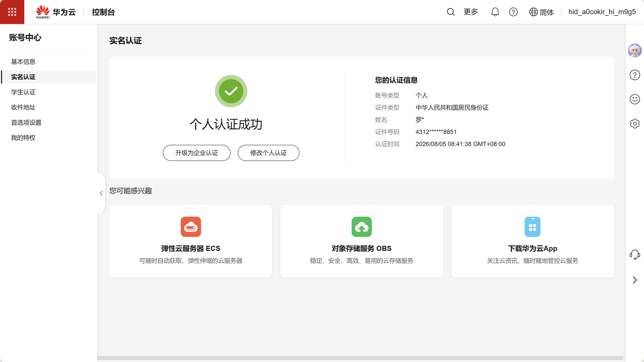Open the help question mark in top bar
The width and height of the screenshot is (644, 362).
pos(513,12)
